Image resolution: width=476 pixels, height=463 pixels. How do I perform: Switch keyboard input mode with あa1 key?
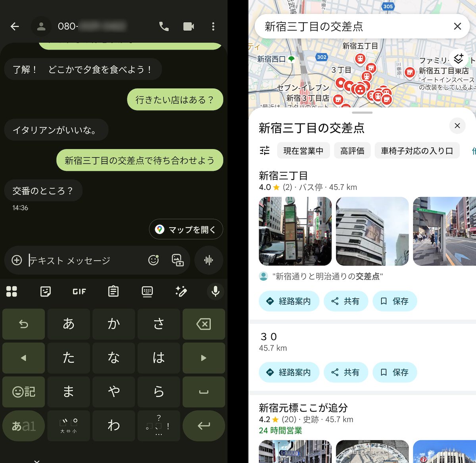click(23, 426)
